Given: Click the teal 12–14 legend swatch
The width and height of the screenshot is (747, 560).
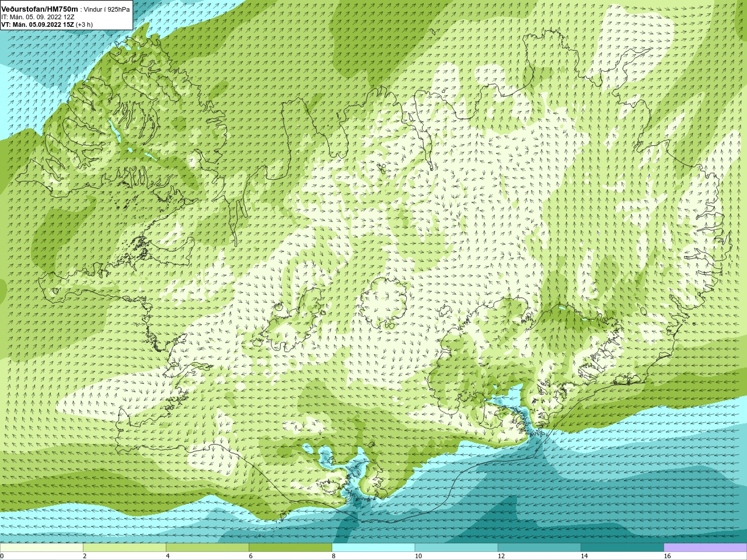Looking at the screenshot, I should pos(539,548).
